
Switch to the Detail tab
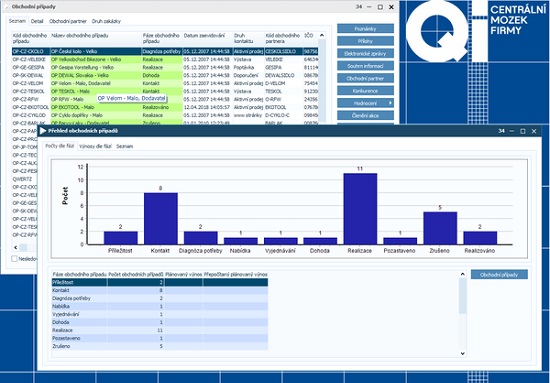tap(37, 21)
